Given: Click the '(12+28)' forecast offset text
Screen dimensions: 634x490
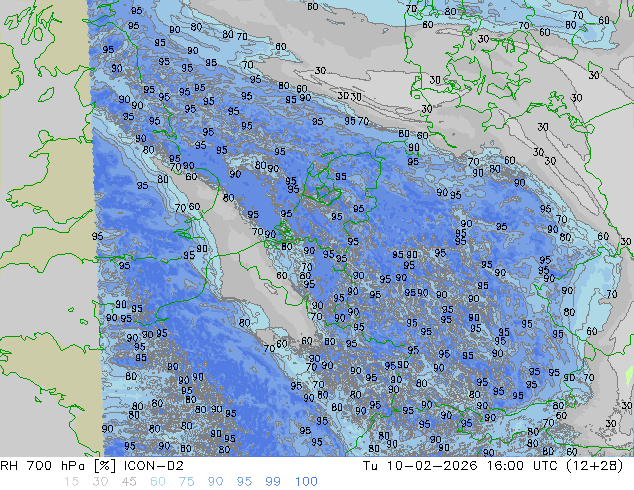Looking at the screenshot, I should click(x=594, y=466).
